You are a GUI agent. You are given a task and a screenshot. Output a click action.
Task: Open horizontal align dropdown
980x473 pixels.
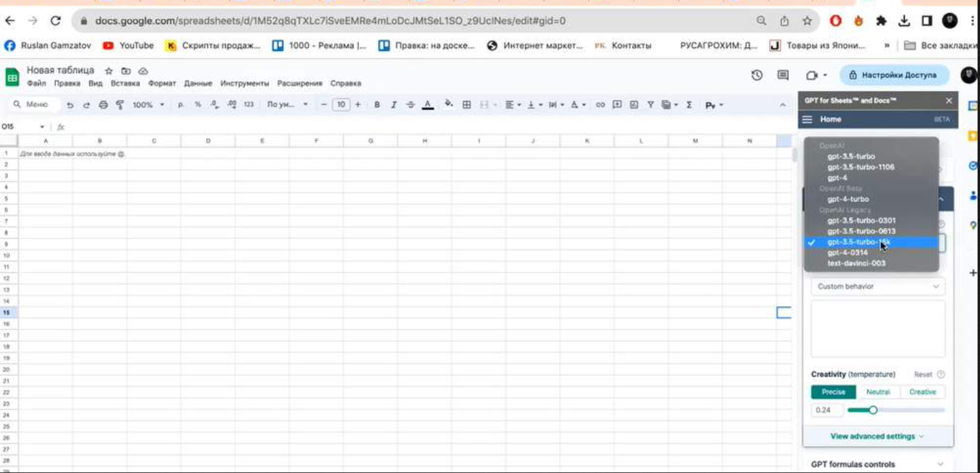pyautogui.click(x=513, y=105)
